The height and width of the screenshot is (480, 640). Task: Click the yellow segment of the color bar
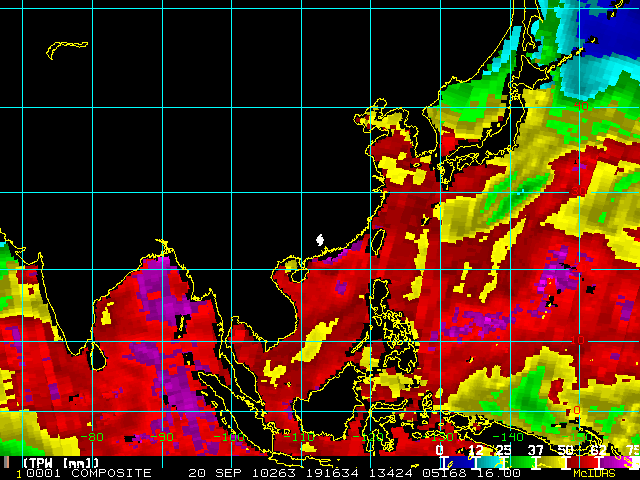(550, 462)
